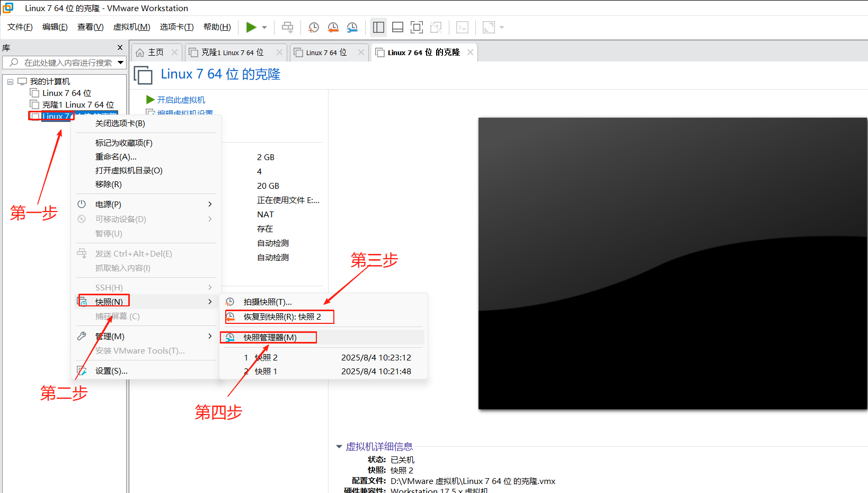Viewport: 868px width, 493px height.
Task: Open the 编辑(E) menu
Action: 55,27
